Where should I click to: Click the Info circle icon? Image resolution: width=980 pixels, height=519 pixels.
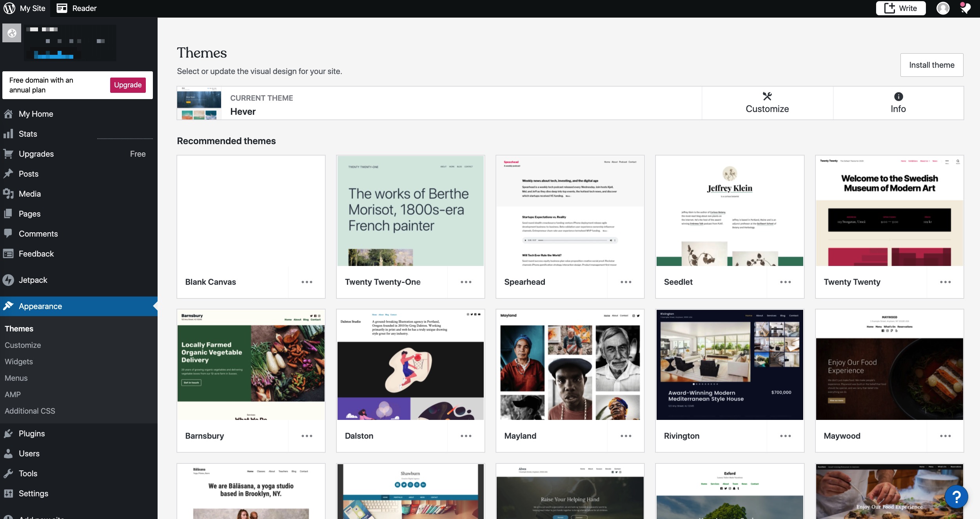[x=898, y=96]
